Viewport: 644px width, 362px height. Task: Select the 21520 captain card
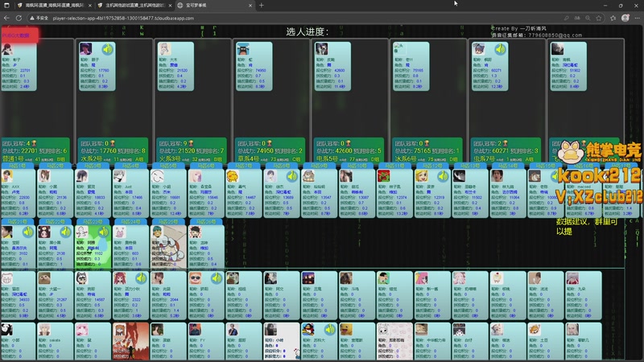pos(175,66)
